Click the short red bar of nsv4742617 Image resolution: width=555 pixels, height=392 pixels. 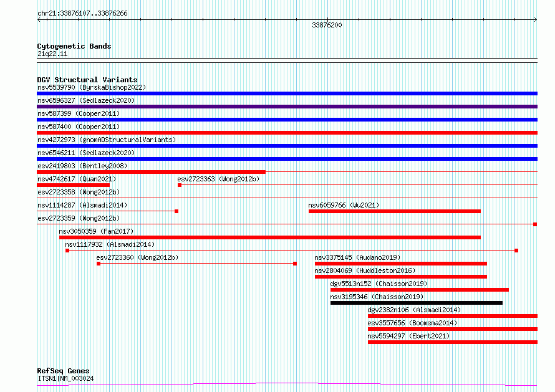[x=73, y=185]
